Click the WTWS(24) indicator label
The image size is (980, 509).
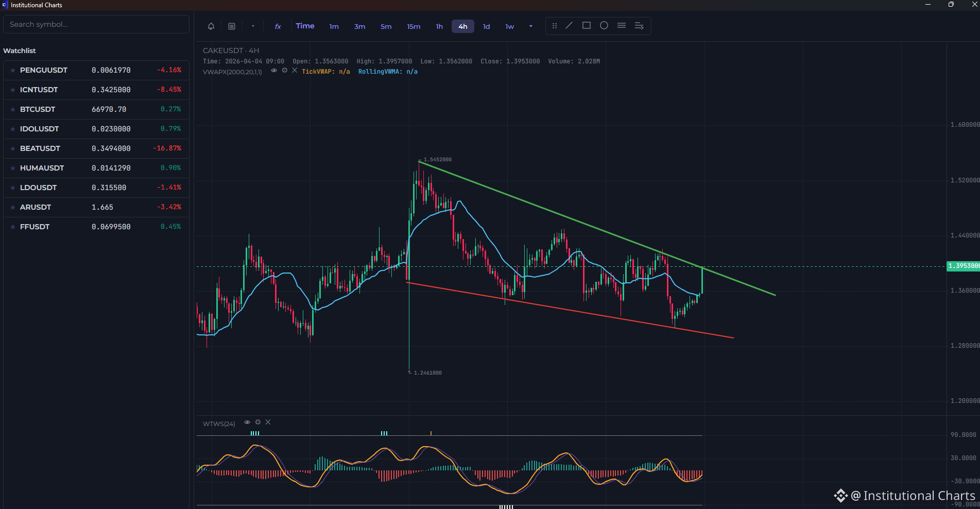coord(219,423)
